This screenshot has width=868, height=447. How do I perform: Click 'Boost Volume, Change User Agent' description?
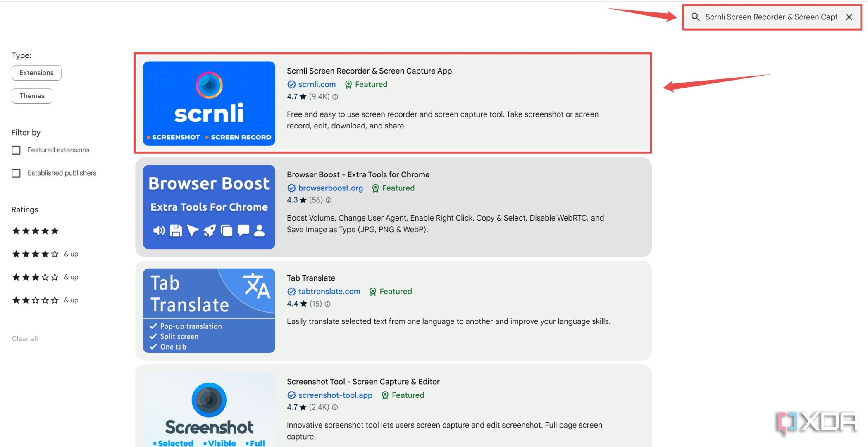(446, 223)
